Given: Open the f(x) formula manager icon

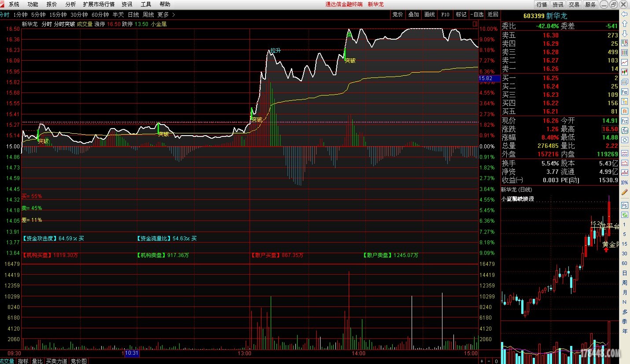Looking at the screenshot, I should [x=624, y=130].
